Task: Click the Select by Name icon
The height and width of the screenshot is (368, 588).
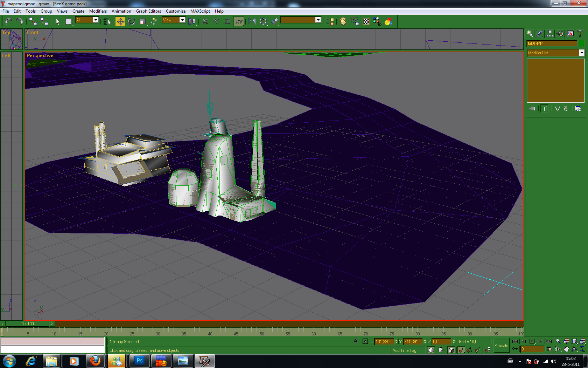Action: pos(107,22)
